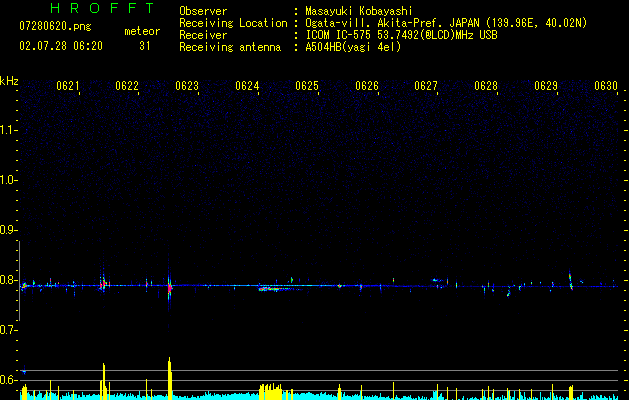The image size is (629, 400).
Task: Click the 0622 time marker
Action: point(127,85)
